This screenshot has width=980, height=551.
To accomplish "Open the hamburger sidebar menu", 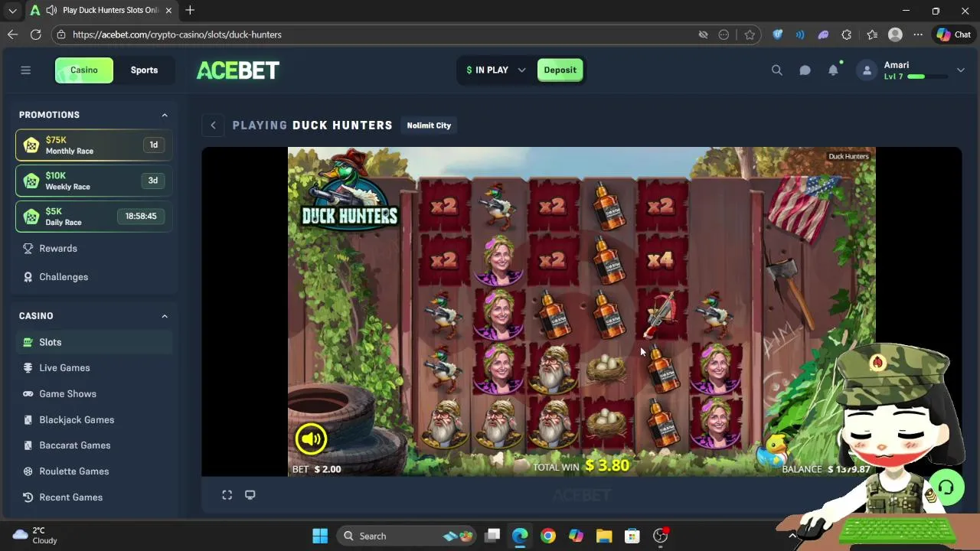I will click(x=25, y=70).
